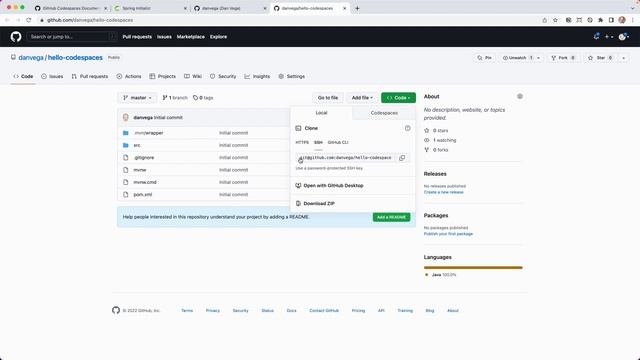
Task: Star the repository
Action: [600, 58]
